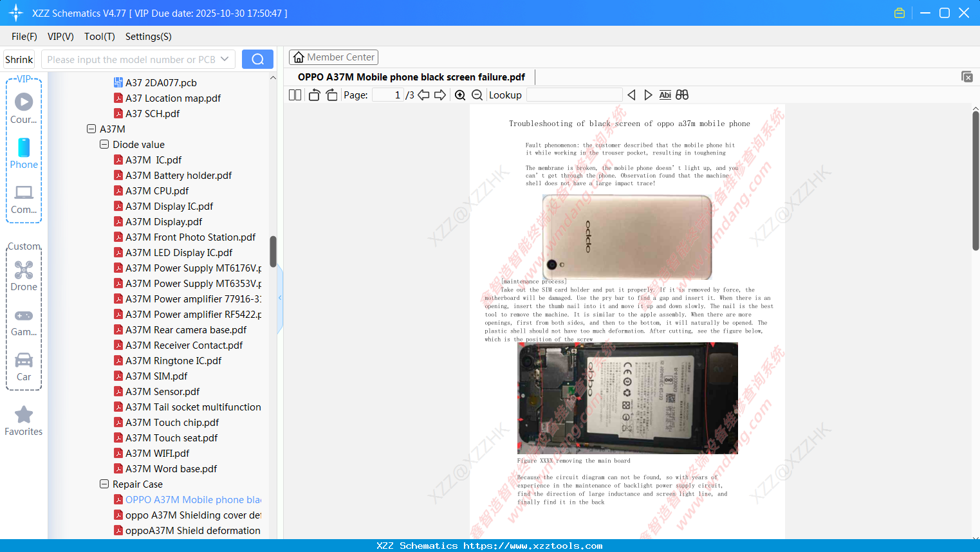Collapse the A37M tree folder

coord(91,129)
